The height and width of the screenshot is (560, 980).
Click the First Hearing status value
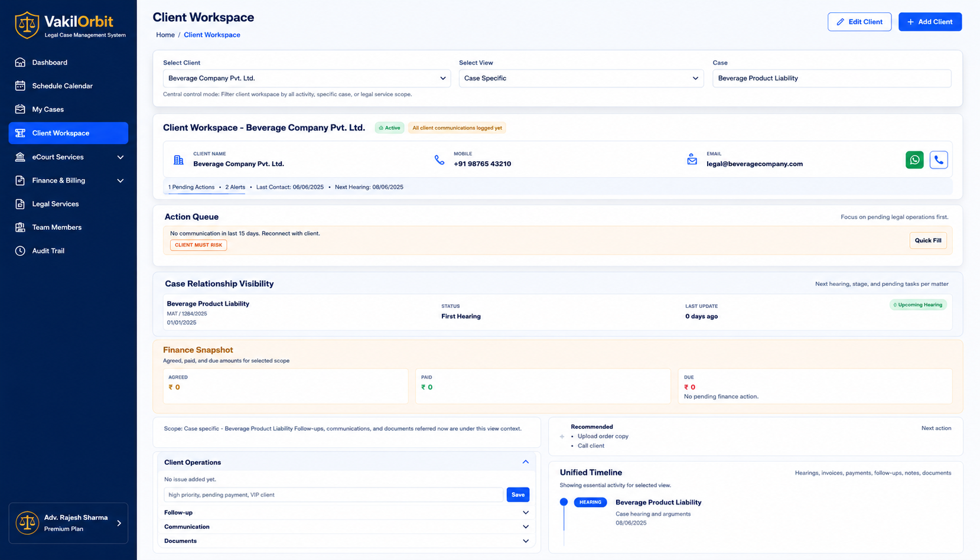click(x=461, y=317)
